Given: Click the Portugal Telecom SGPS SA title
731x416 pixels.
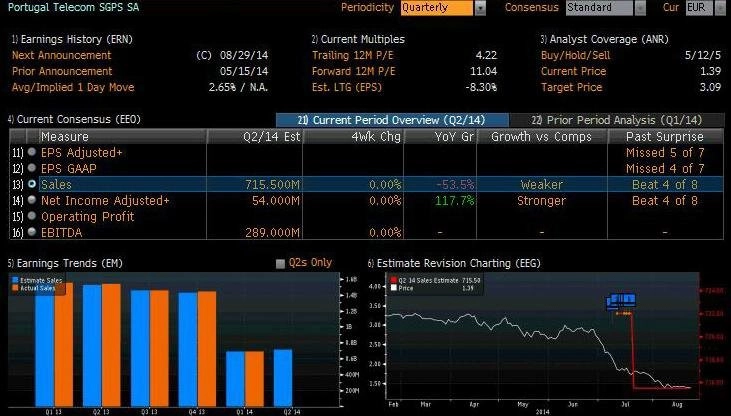Looking at the screenshot, I should 73,7.
